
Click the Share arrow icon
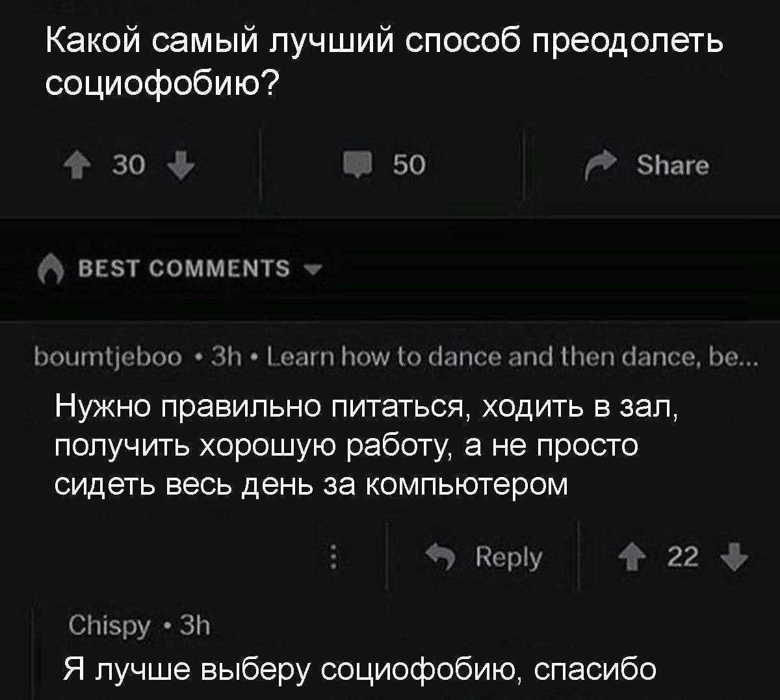tap(599, 167)
